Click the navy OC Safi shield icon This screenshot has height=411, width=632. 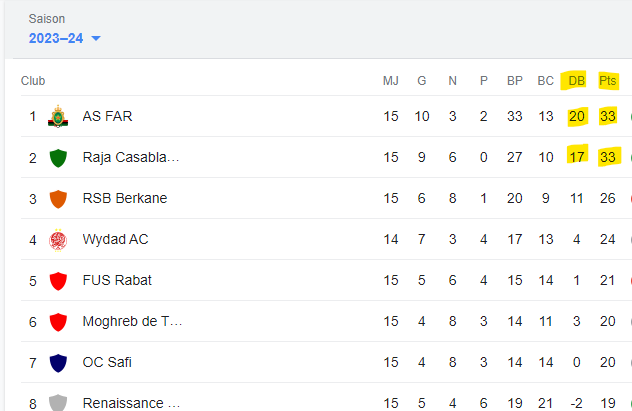[58, 362]
